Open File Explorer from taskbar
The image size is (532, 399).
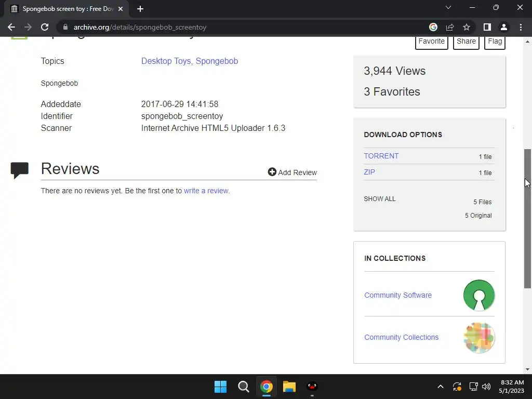tap(289, 387)
